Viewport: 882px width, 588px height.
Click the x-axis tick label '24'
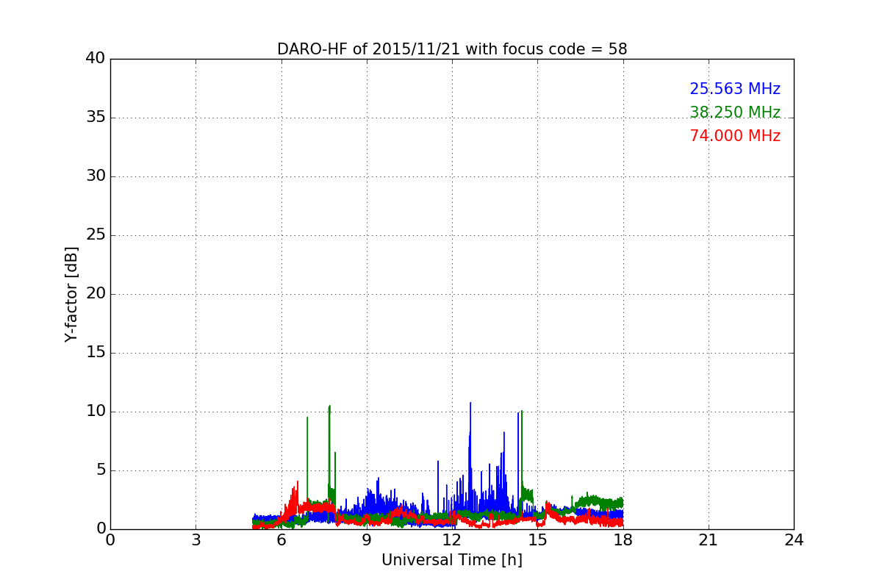(x=794, y=539)
